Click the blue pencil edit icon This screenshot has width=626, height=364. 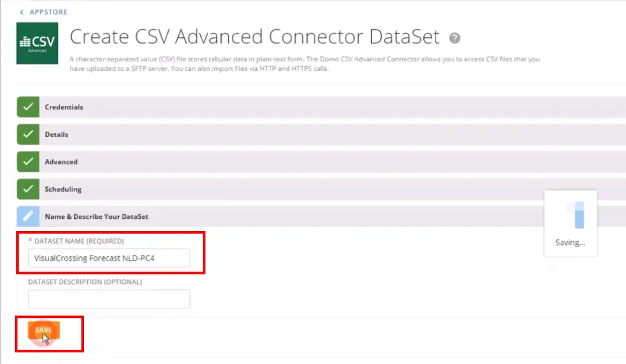click(27, 217)
